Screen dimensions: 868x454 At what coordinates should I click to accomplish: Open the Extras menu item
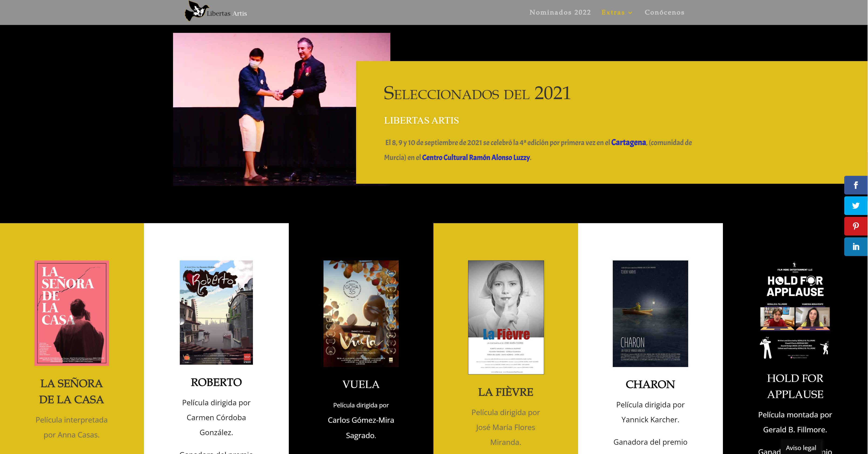[x=613, y=13]
